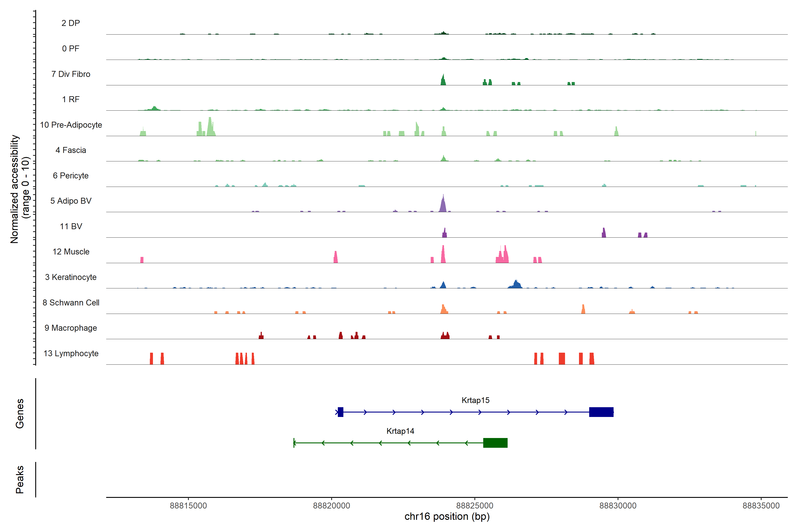Select the green Krtap14 exon block
The width and height of the screenshot is (798, 532).
point(495,443)
